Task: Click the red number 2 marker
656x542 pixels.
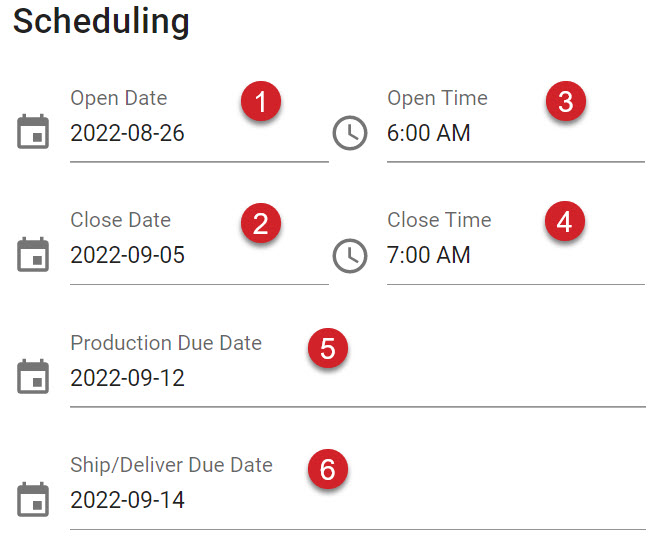Action: (x=261, y=223)
